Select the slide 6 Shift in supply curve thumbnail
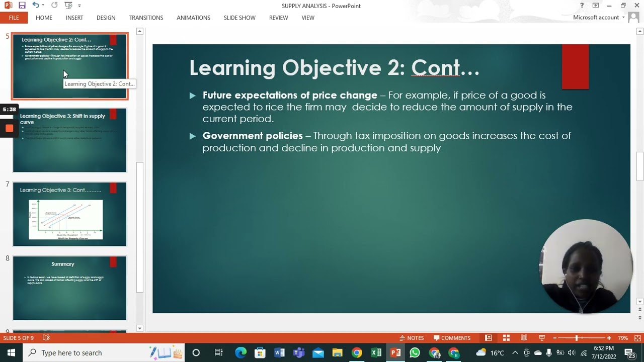 pos(70,140)
